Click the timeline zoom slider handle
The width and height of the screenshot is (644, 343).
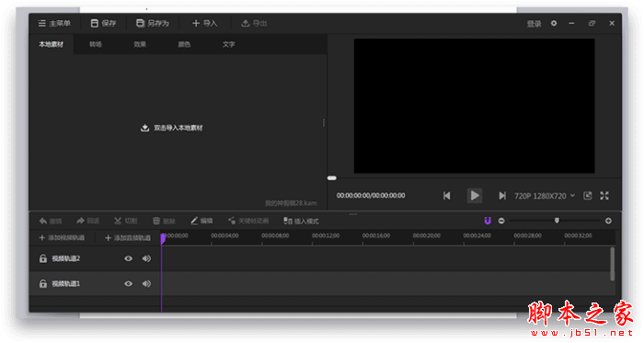[x=557, y=221]
